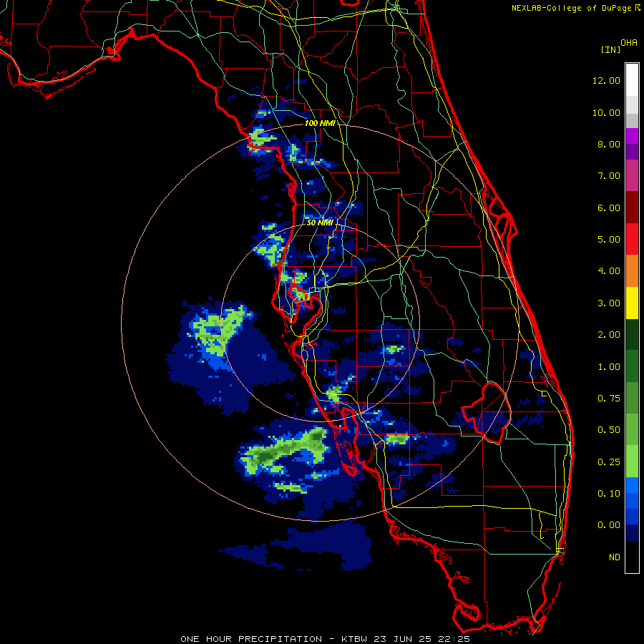The width and height of the screenshot is (644, 644).
Task: Select the 8.00 legend value
Action: pyautogui.click(x=609, y=144)
